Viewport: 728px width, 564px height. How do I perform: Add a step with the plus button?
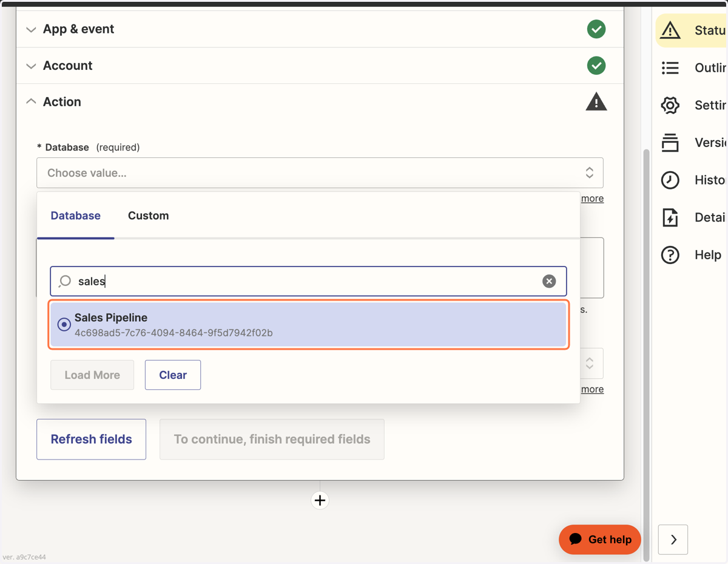tap(320, 500)
